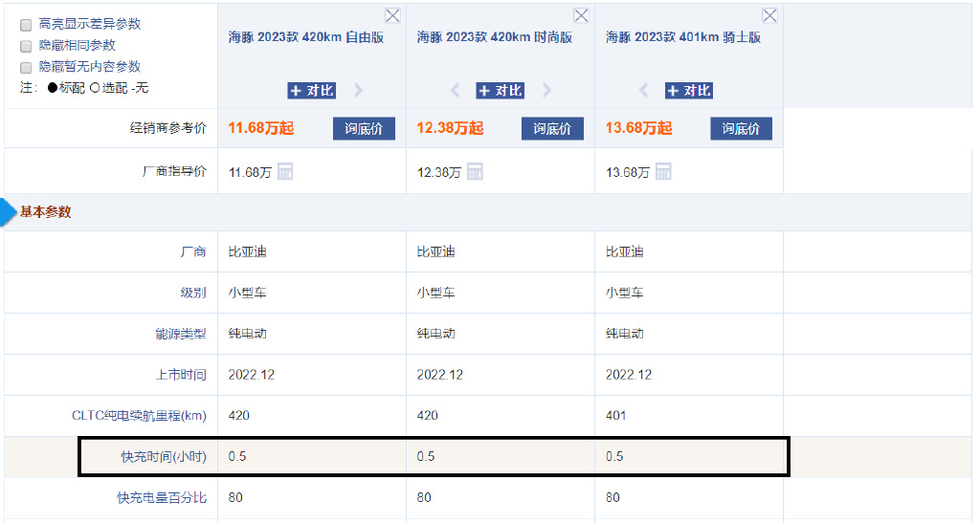Collapse the 基本参数 section header

point(46,212)
